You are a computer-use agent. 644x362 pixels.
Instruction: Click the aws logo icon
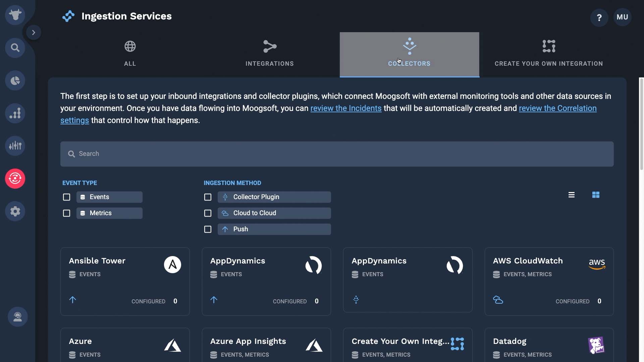[597, 264]
